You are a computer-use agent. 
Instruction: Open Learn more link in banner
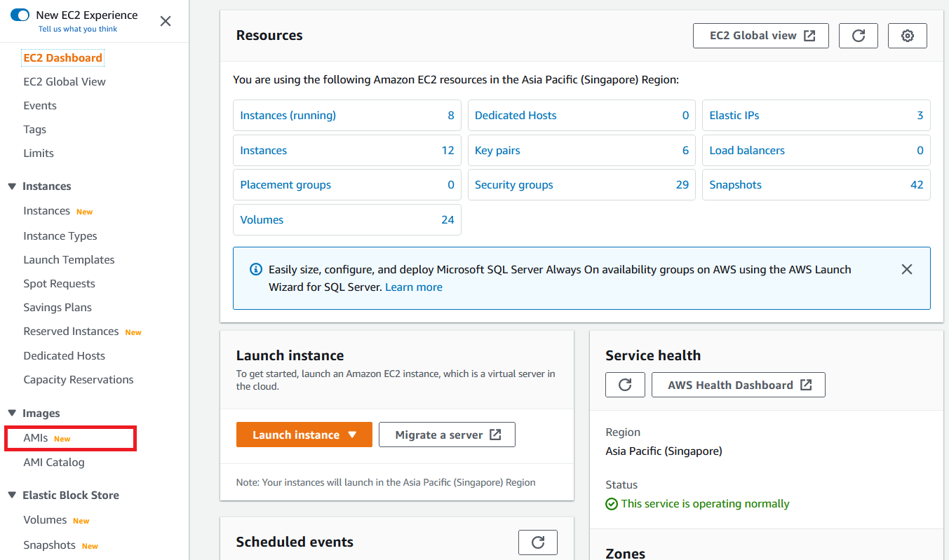click(414, 287)
